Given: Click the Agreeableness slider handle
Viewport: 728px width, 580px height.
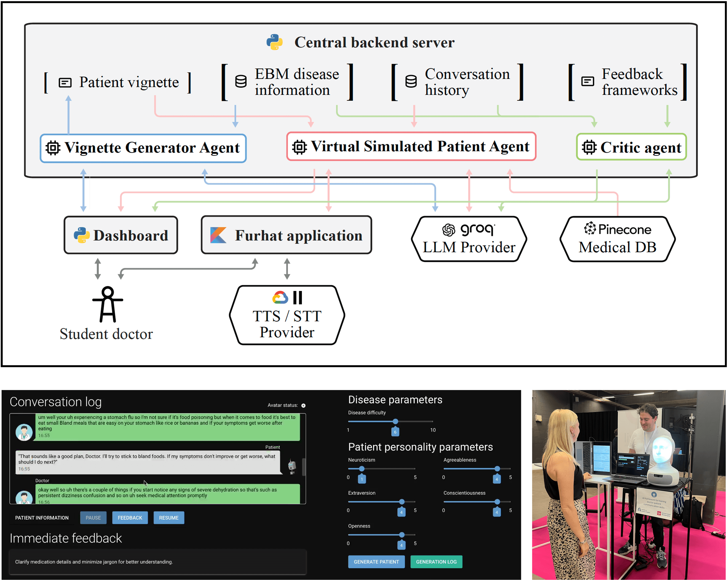Looking at the screenshot, I should click(x=497, y=469).
